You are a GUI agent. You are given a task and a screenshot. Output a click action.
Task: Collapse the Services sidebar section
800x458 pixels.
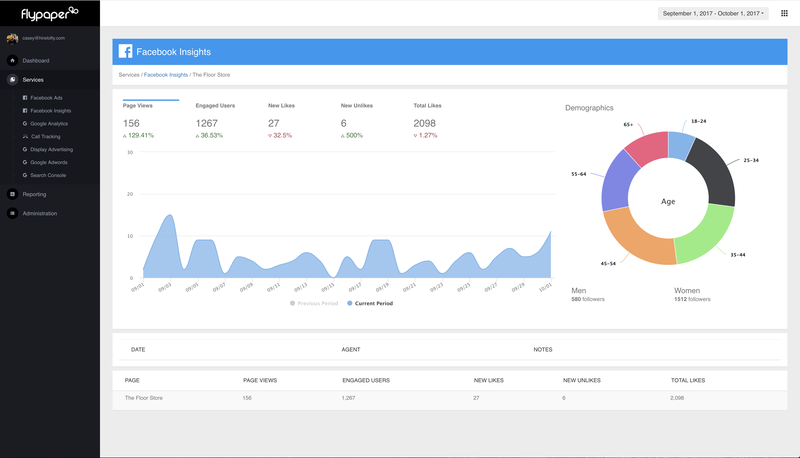(x=33, y=80)
